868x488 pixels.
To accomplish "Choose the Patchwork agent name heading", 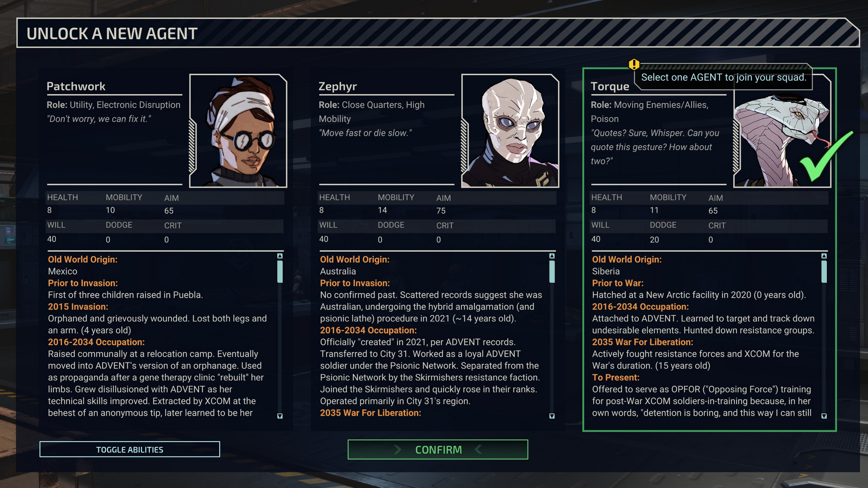I will (76, 86).
